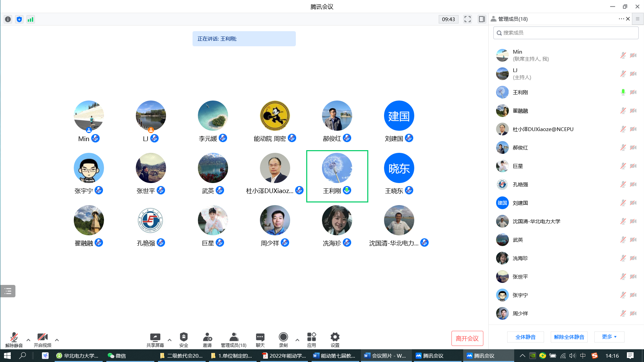Click the 离开会议 leave meeting button

[467, 338]
